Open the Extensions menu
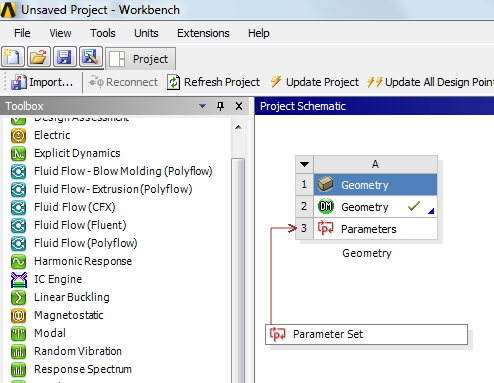 coord(203,33)
